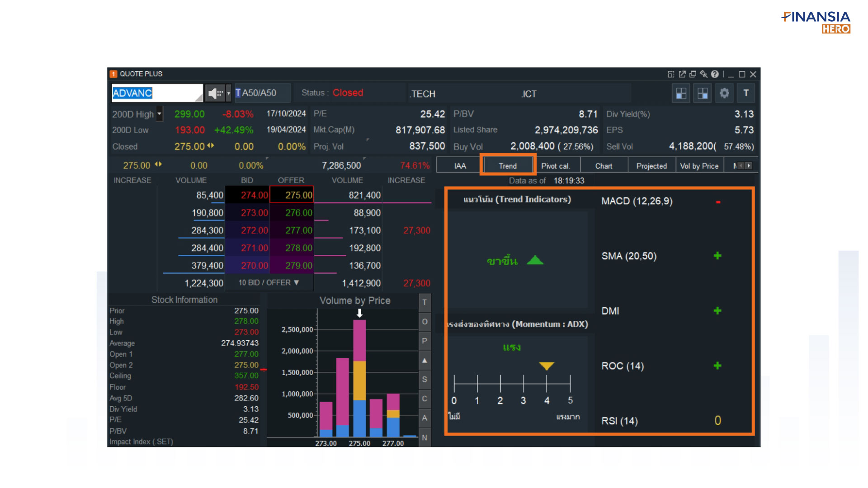Screen dimensions: 868x488
Task: Switch to the Pivot cal. tab
Action: click(x=556, y=166)
